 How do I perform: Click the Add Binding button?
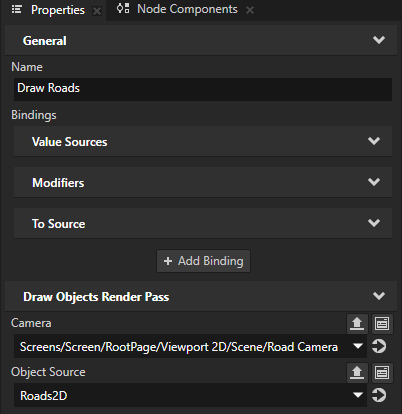[203, 261]
